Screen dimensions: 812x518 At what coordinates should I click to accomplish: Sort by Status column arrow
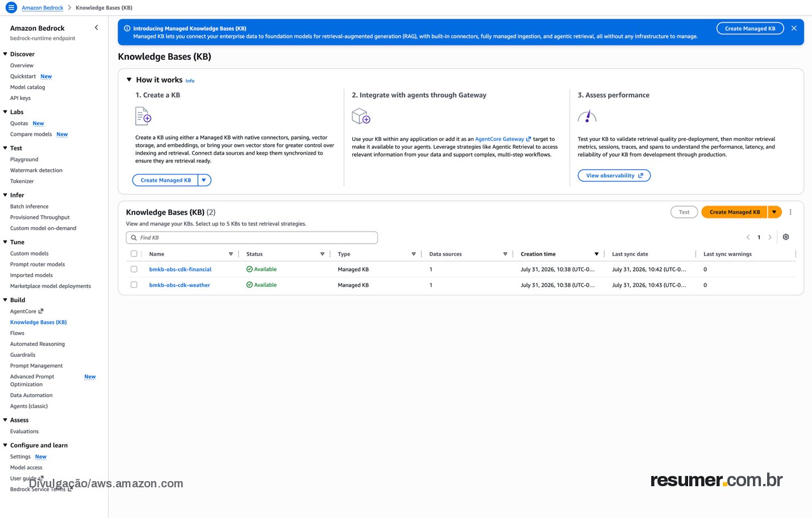(x=322, y=254)
